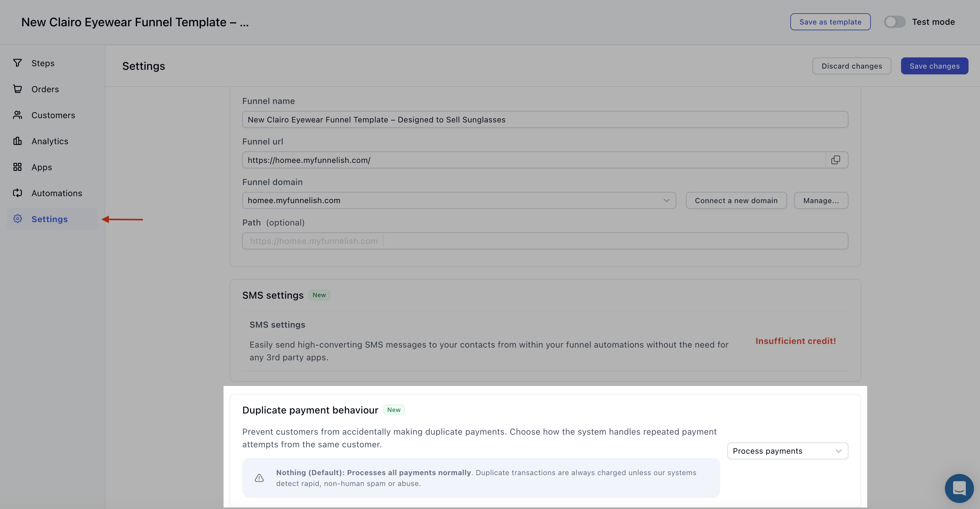
Task: Click into the Funnel name field
Action: 545,120
